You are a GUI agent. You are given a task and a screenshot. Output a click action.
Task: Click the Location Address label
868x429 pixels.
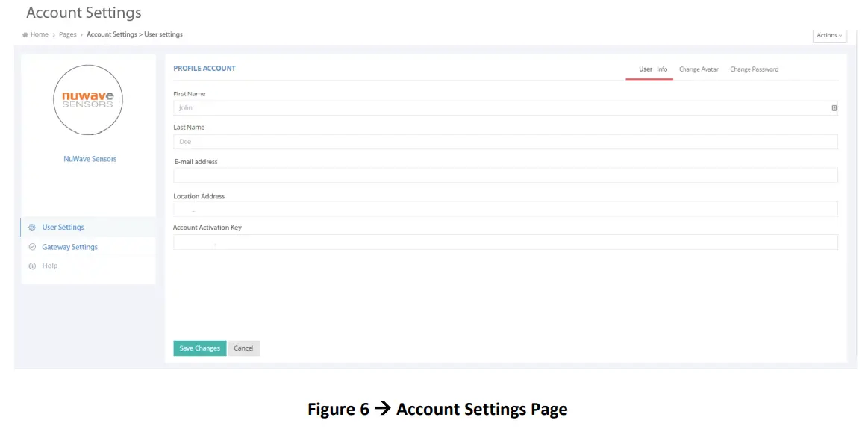(199, 196)
